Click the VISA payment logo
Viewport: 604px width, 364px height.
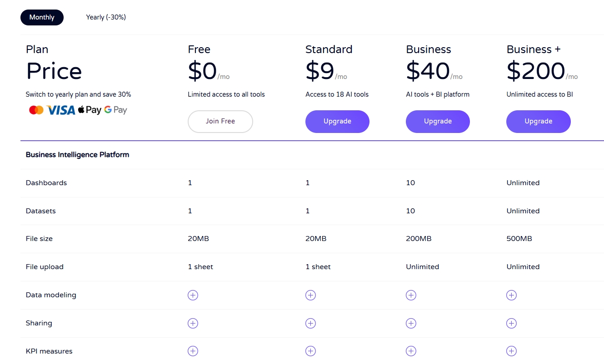(x=61, y=110)
